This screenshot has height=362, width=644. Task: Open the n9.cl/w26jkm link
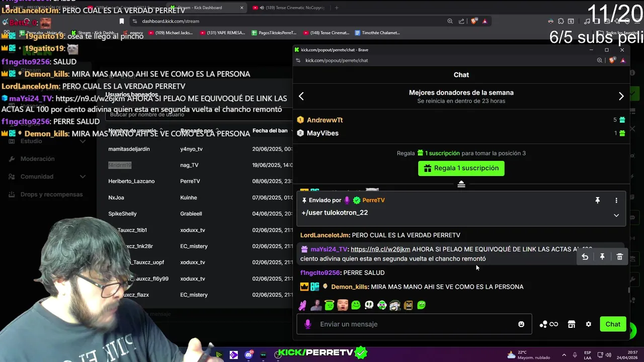point(380,249)
